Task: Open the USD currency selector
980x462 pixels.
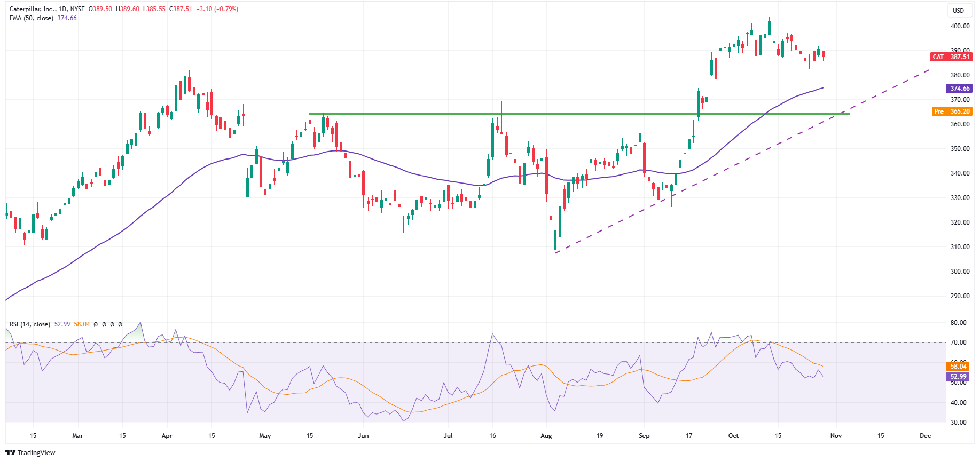Action: click(959, 10)
